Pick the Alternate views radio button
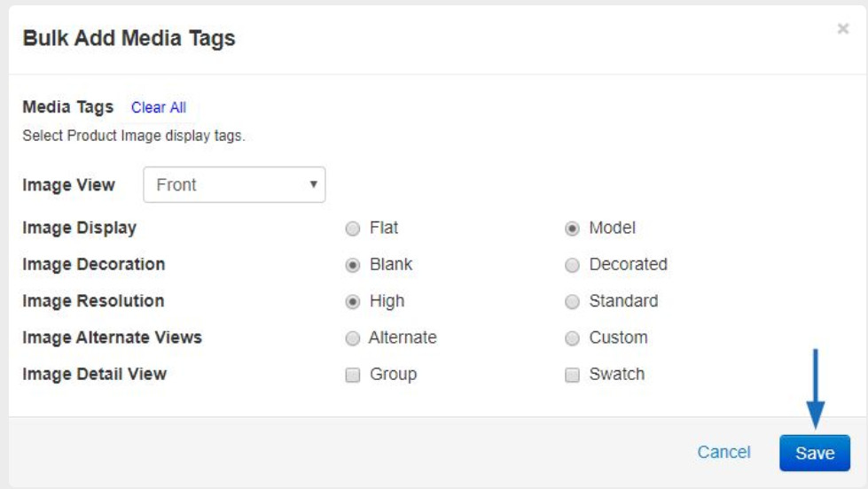The height and width of the screenshot is (489, 868). coord(353,338)
